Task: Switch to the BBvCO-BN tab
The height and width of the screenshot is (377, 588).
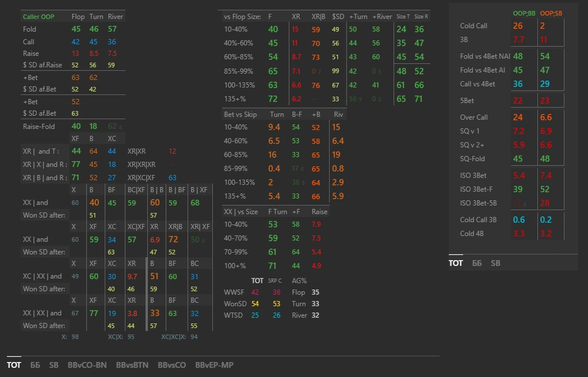Action: pyautogui.click(x=87, y=365)
